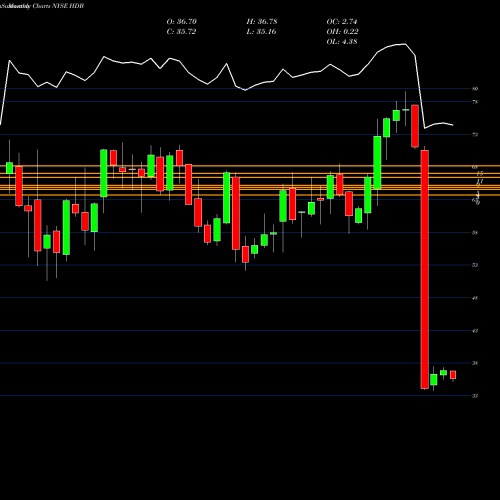Click the price axis label '38'
The image size is (500, 500).
[x=475, y=363]
